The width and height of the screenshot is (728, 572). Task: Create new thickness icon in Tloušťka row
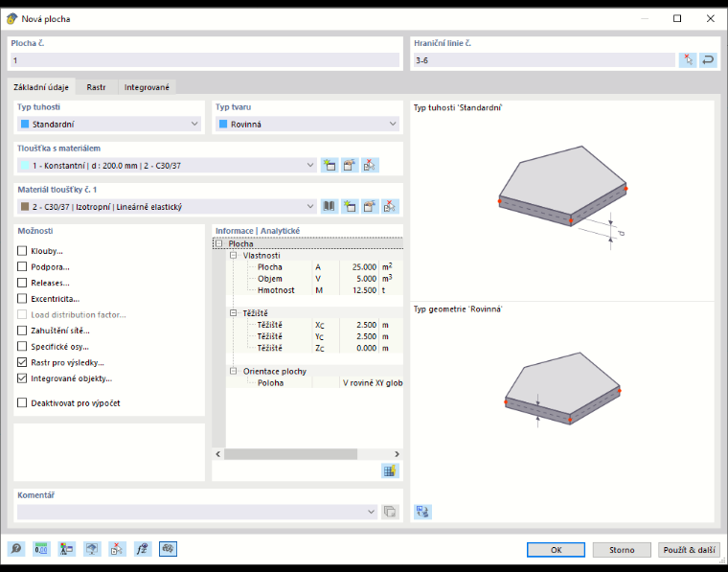pyautogui.click(x=330, y=166)
